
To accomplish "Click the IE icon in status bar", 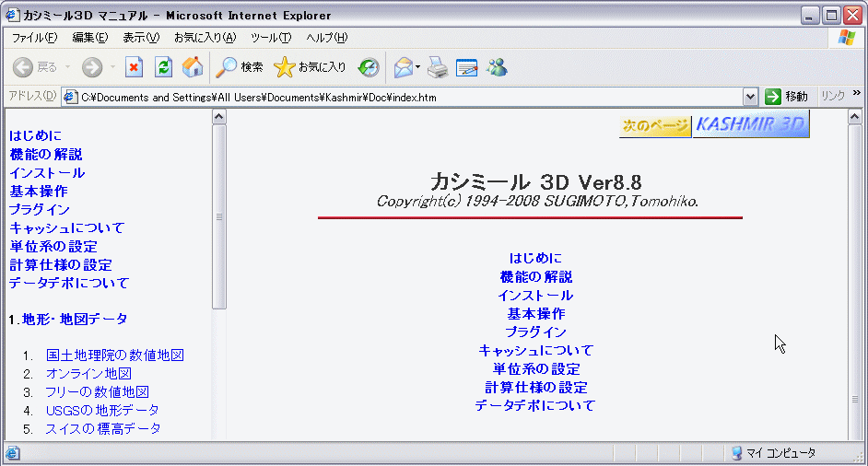I will [13, 453].
